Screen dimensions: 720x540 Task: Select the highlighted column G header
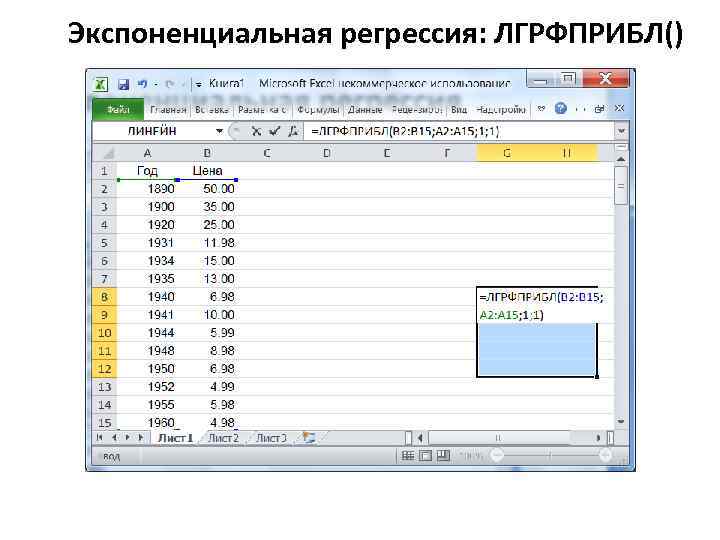point(507,153)
